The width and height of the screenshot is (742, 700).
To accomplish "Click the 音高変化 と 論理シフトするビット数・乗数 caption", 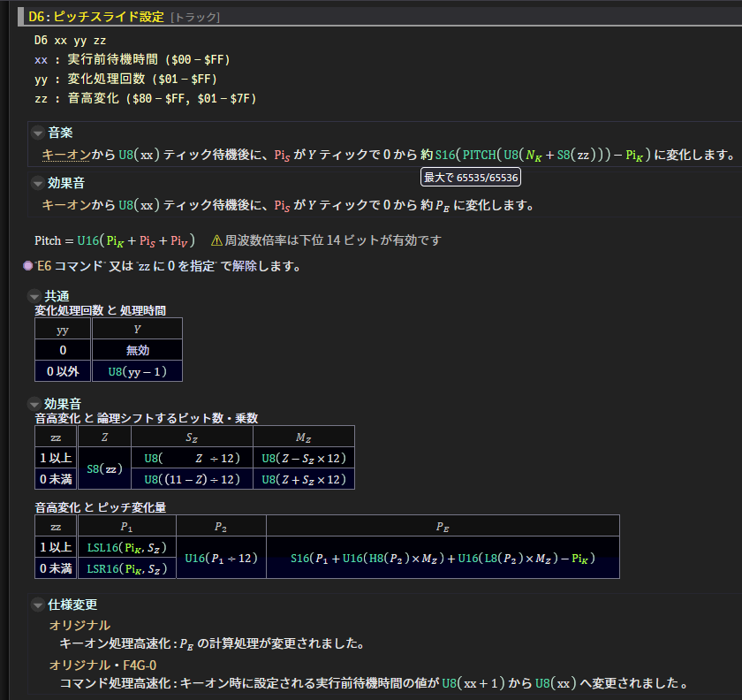I will 147,418.
